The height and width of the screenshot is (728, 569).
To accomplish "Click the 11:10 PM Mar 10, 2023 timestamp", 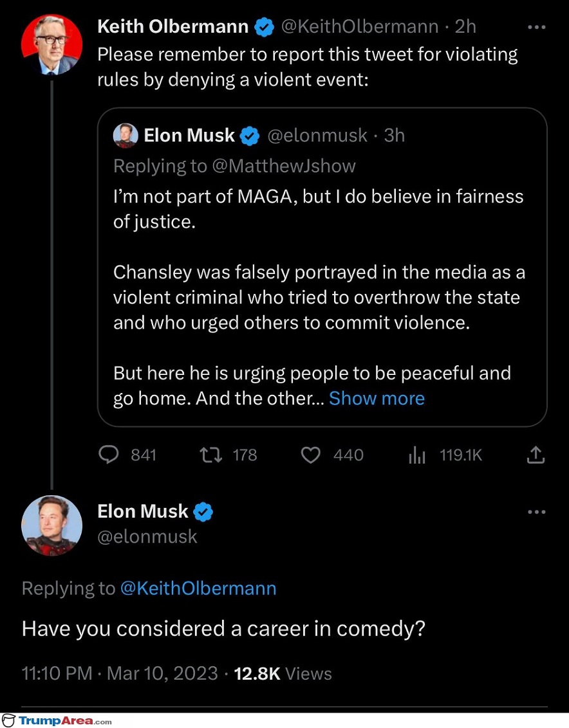I will click(x=120, y=673).
